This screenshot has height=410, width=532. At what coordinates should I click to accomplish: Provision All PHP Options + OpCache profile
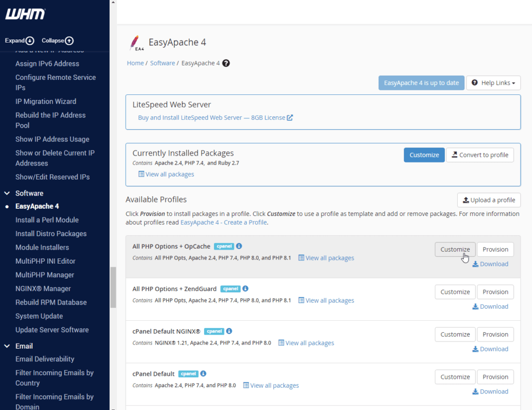pyautogui.click(x=495, y=250)
